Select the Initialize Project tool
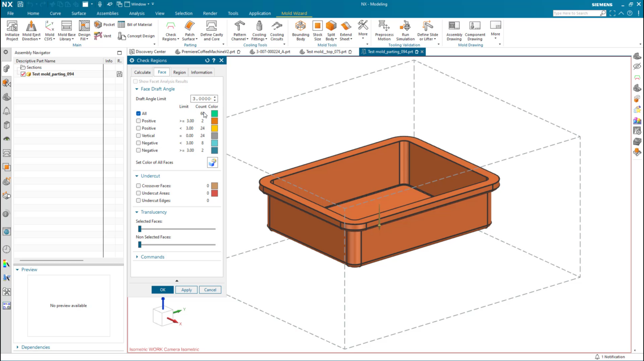Screen dimensions: 644x361 click(x=12, y=30)
